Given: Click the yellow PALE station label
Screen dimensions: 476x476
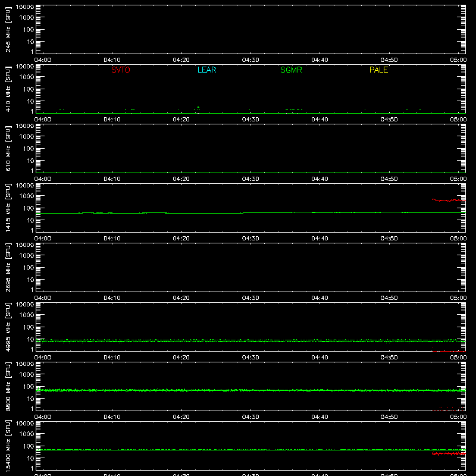Looking at the screenshot, I should 378,70.
